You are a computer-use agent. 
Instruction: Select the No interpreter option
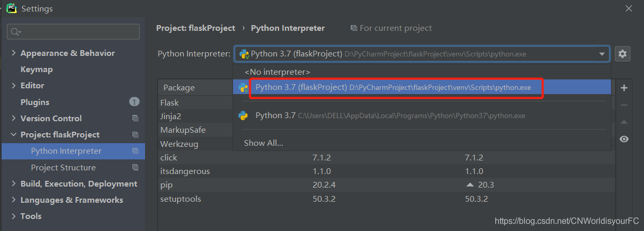pos(277,72)
